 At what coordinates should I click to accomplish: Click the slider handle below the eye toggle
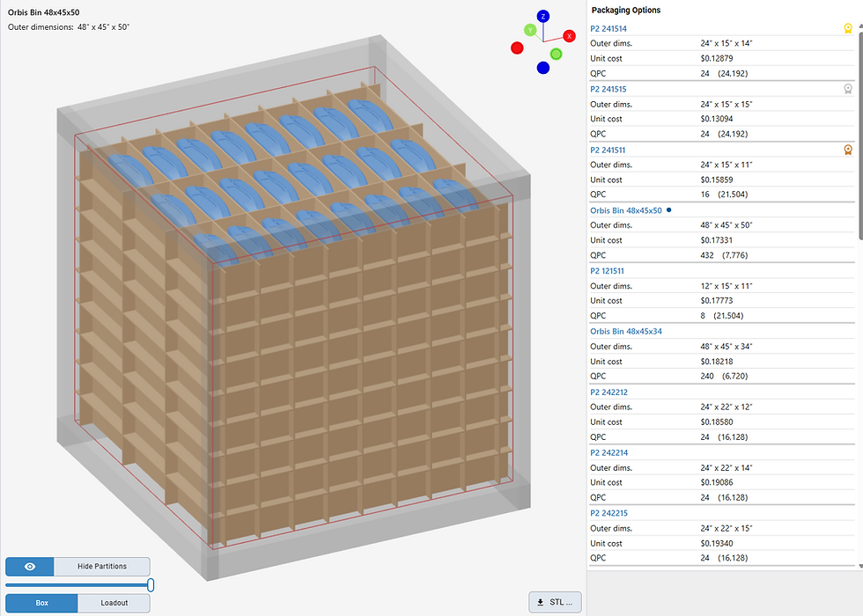(150, 584)
